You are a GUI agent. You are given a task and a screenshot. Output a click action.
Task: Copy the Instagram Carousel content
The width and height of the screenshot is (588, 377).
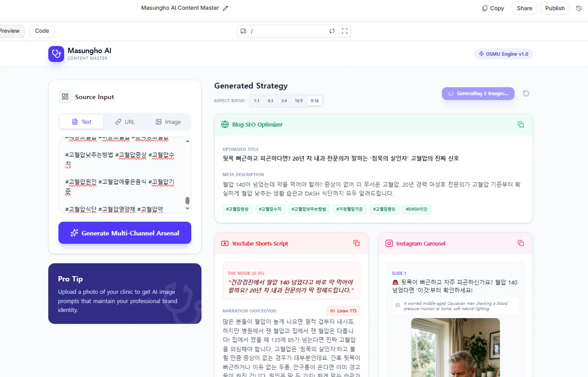pyautogui.click(x=521, y=243)
